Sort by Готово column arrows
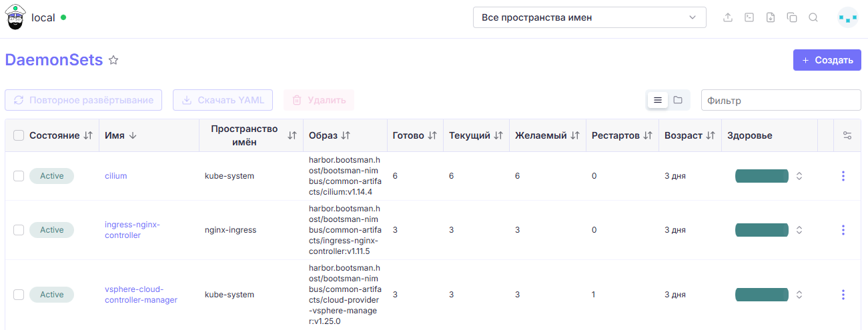Viewport: 868px width, 330px height. tap(432, 135)
